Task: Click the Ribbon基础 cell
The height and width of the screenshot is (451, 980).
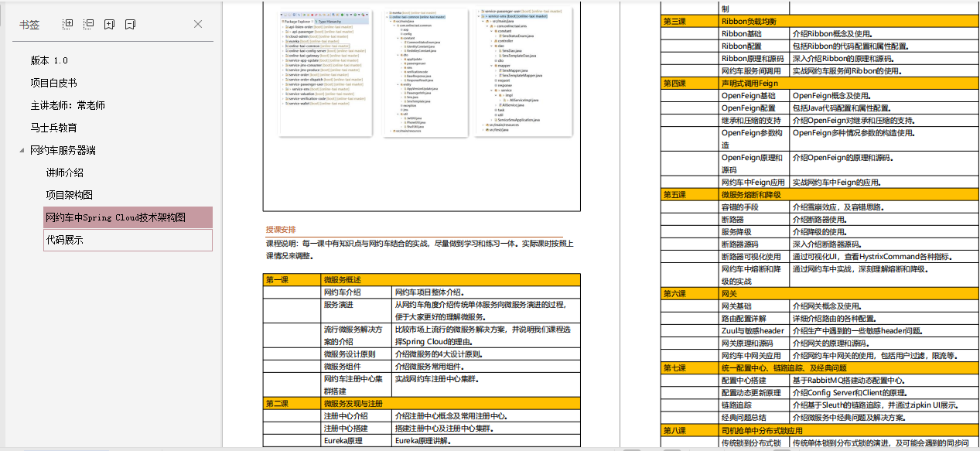Action: pos(754,34)
